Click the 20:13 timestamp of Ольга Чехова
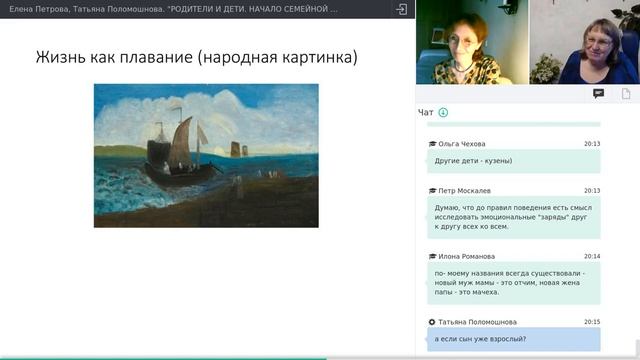 pos(592,144)
